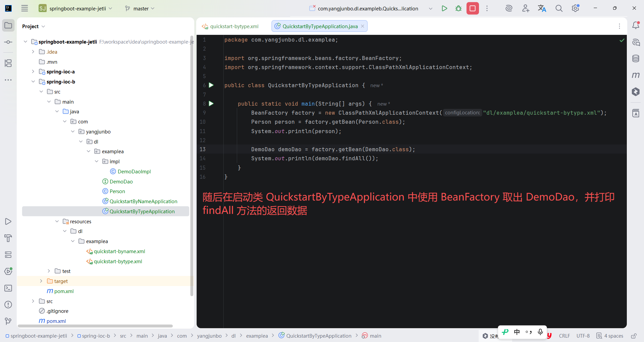The image size is (644, 342).
Task: Click the green inspections checkmark
Action: point(622,40)
